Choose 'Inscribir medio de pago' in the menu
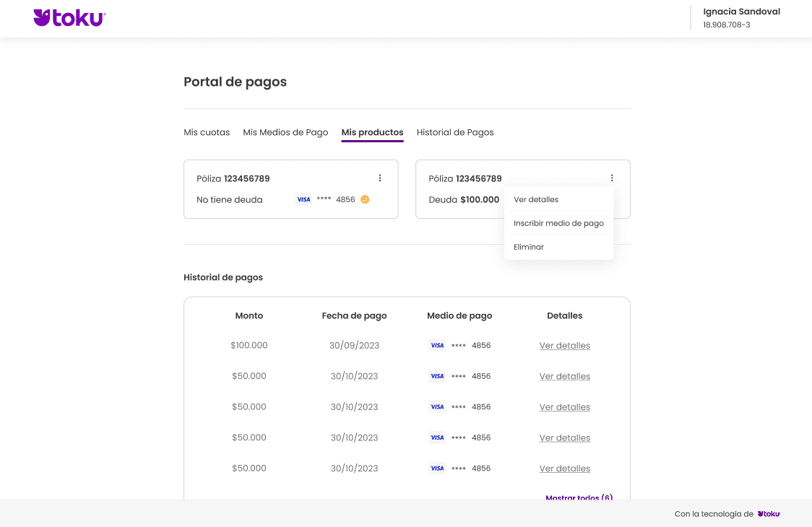The image size is (812, 527). coord(558,223)
